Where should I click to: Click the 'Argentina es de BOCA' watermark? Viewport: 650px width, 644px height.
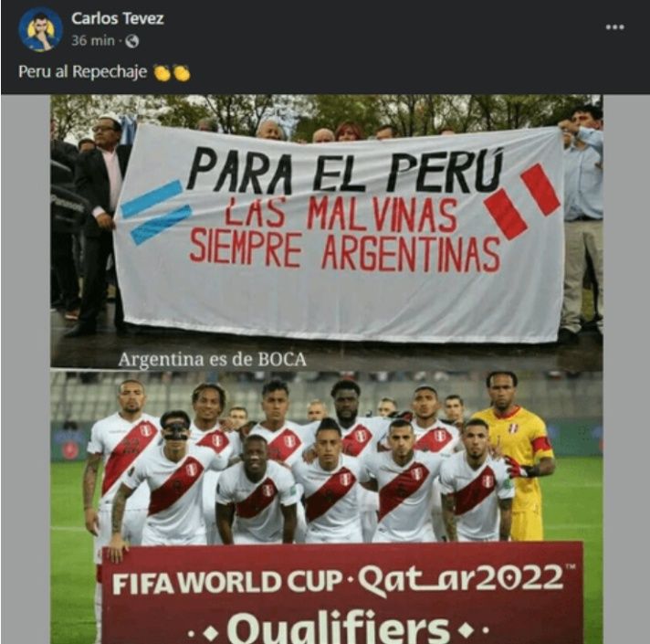212,360
